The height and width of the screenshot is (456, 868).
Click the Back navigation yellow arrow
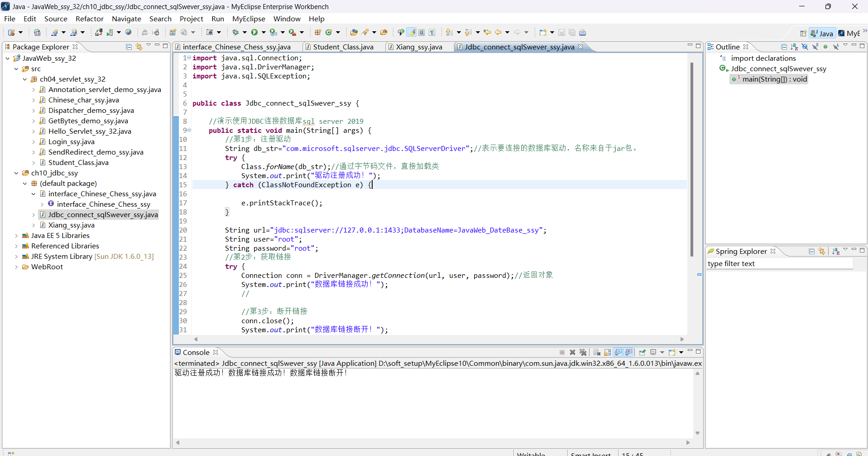(x=498, y=32)
